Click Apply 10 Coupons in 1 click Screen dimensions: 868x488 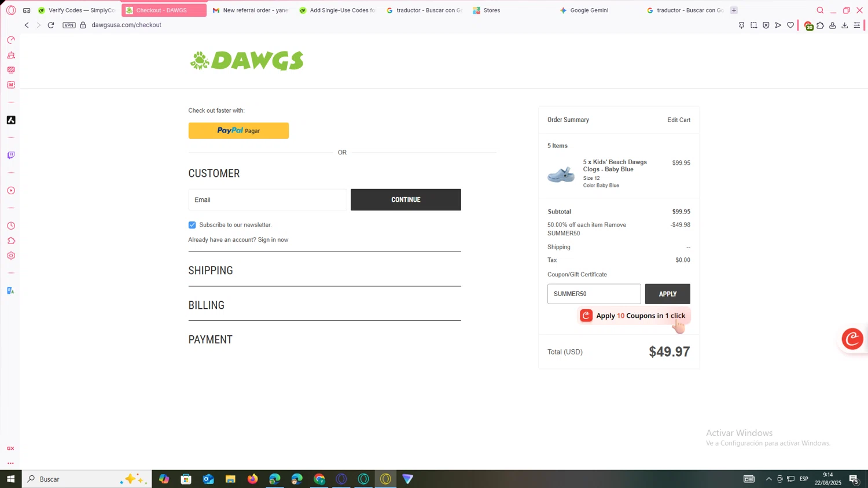[634, 316]
